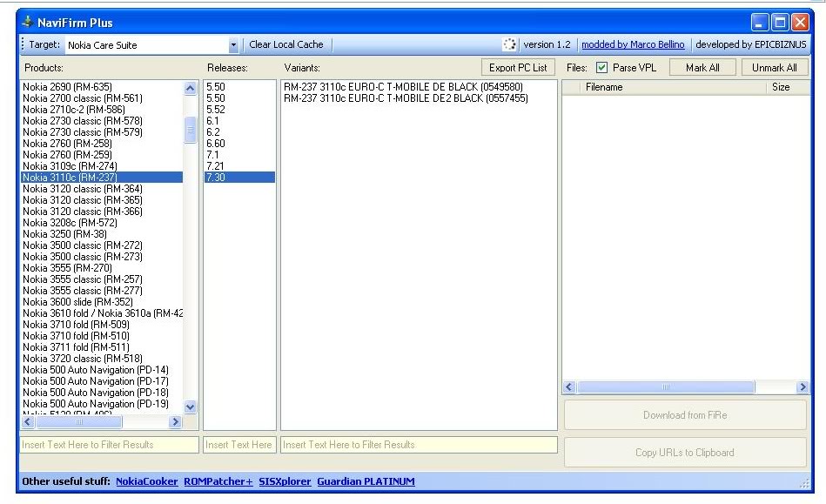Select Nokia 3250 (RM-38)
826x504 pixels.
pyautogui.click(x=102, y=234)
